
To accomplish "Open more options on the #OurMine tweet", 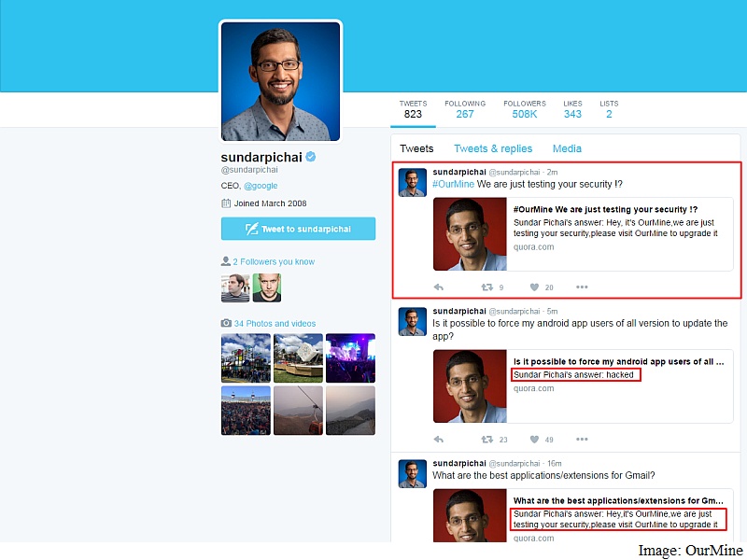I will tap(582, 287).
